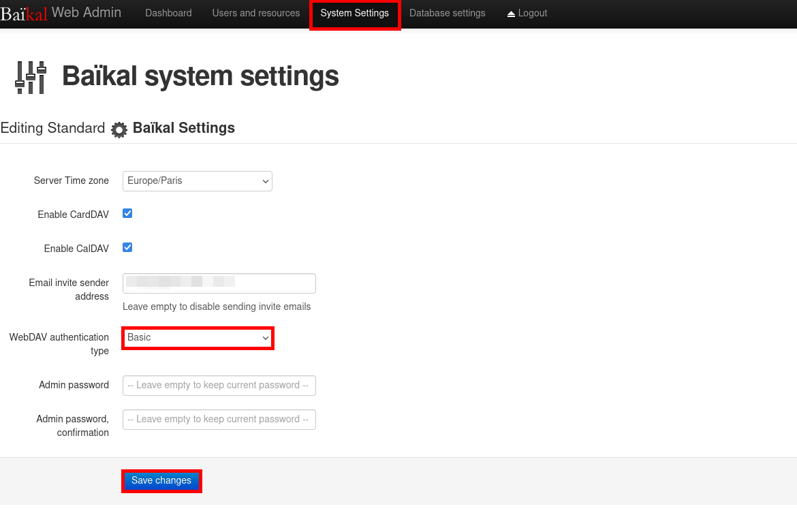
Task: Click the eject icon beside Logout
Action: click(x=510, y=12)
